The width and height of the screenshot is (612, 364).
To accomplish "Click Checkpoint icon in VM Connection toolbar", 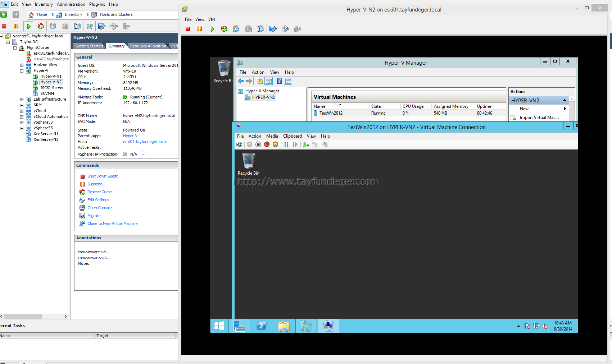I will click(306, 144).
